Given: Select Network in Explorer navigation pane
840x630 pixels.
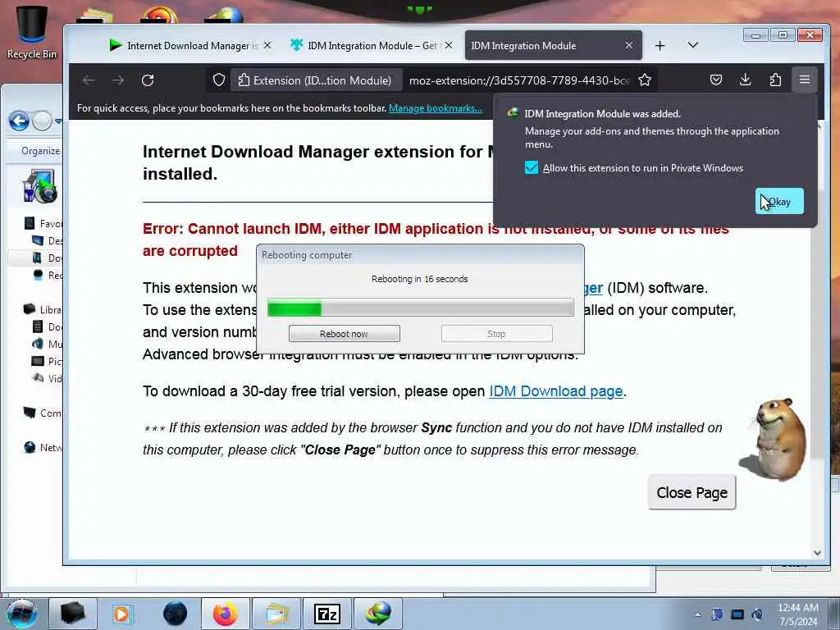Looking at the screenshot, I should (x=43, y=447).
